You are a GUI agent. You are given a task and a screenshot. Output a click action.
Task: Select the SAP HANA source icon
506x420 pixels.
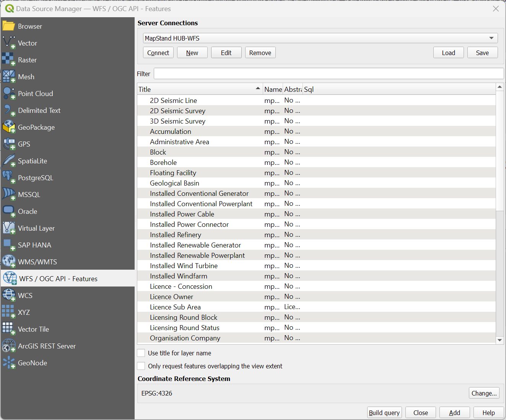point(9,245)
